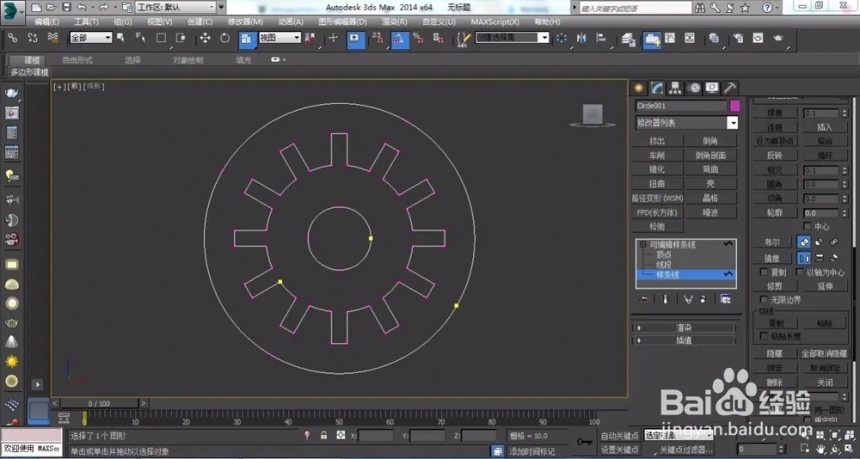This screenshot has height=459, width=860.
Task: Open Render Setup dialog
Action: 738,38
